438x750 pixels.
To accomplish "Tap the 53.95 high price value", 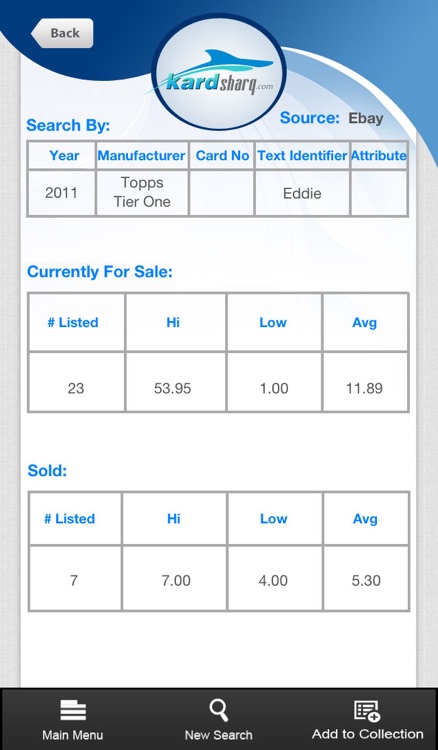I will [x=173, y=388].
